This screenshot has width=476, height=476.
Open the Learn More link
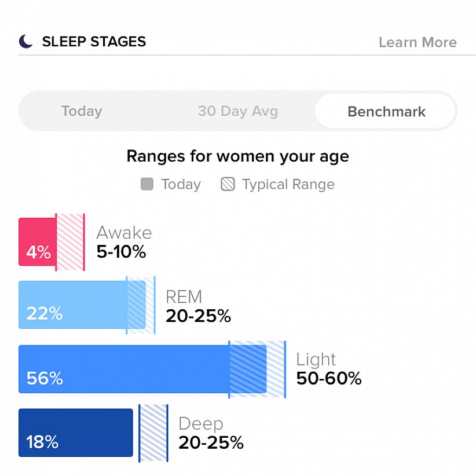point(418,42)
